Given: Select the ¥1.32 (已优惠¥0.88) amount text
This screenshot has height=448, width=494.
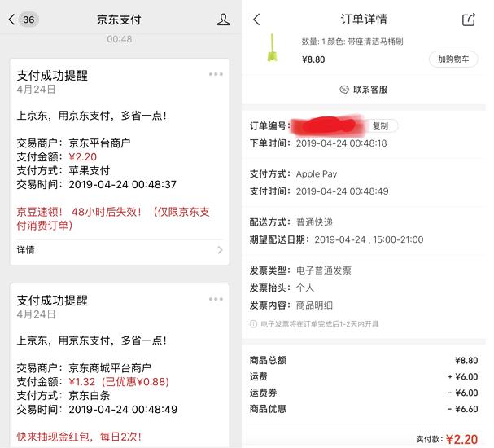Looking at the screenshot, I should [x=119, y=382].
